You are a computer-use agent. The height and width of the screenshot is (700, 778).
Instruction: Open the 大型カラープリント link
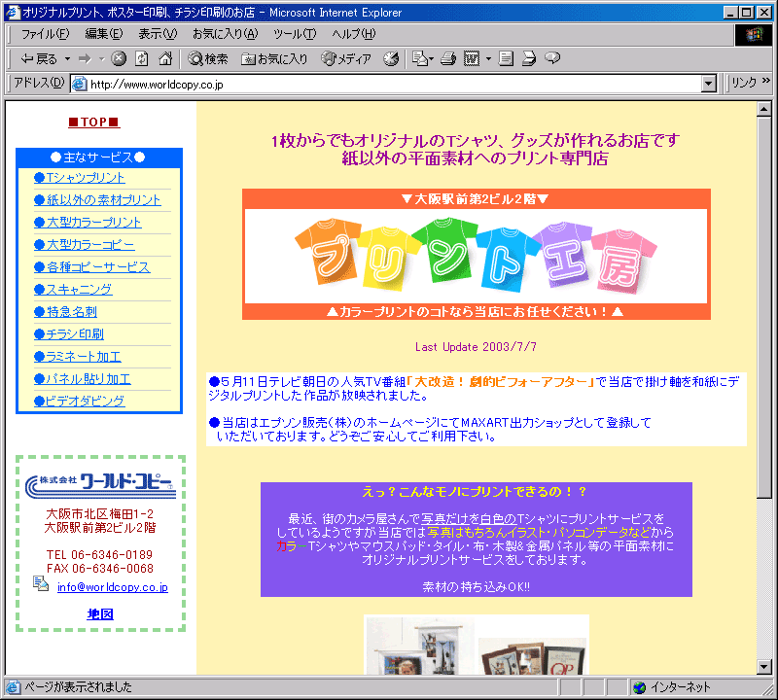click(x=88, y=223)
